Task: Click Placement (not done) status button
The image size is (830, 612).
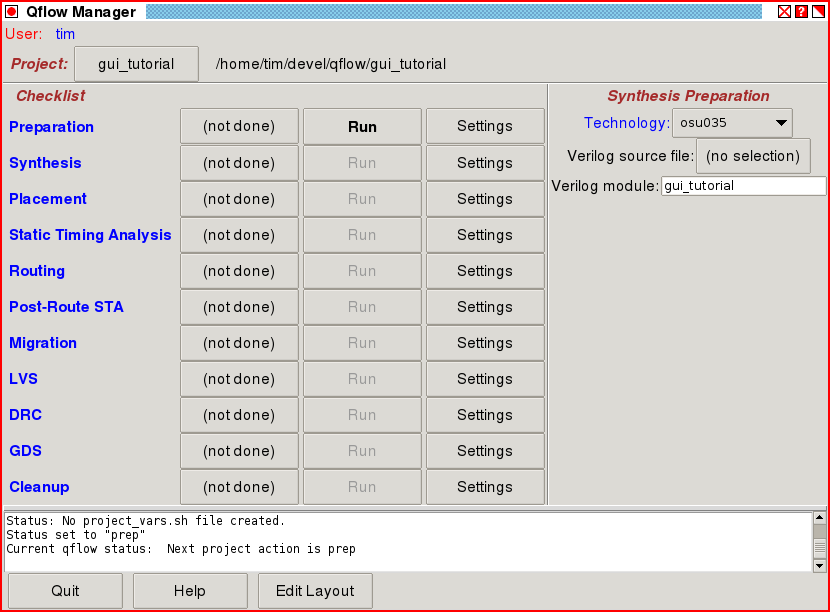Action: tap(239, 199)
